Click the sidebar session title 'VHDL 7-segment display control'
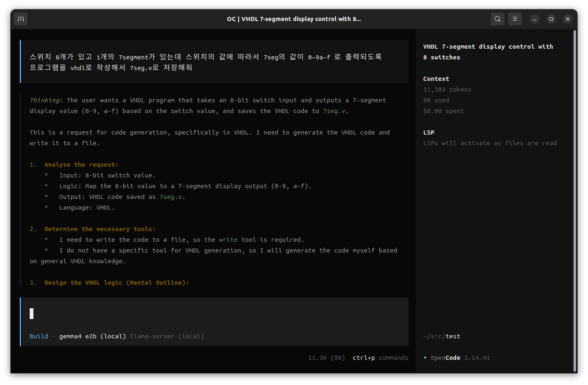This screenshot has height=385, width=588. (488, 52)
